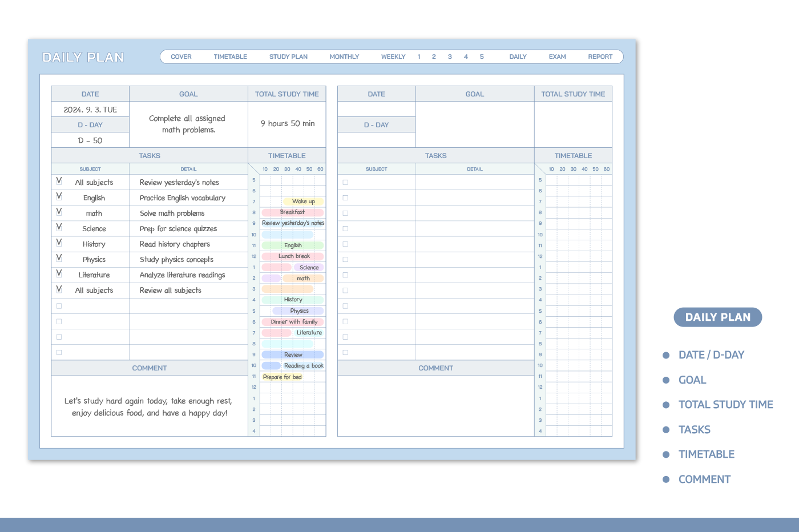Uncheck the English task checkbox

(59, 197)
